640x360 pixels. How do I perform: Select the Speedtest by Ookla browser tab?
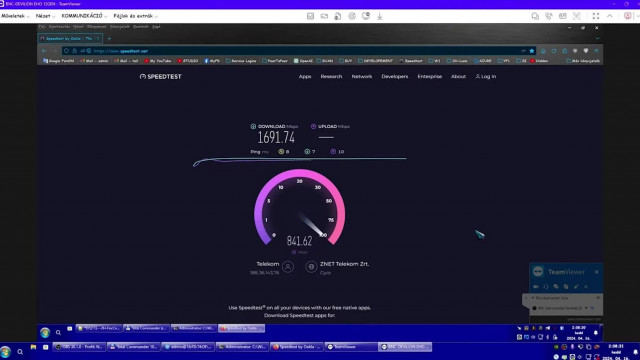click(70, 38)
